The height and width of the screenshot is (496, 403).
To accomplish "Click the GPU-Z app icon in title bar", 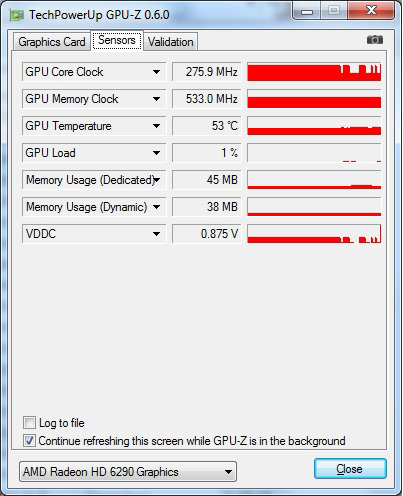I will click(17, 15).
